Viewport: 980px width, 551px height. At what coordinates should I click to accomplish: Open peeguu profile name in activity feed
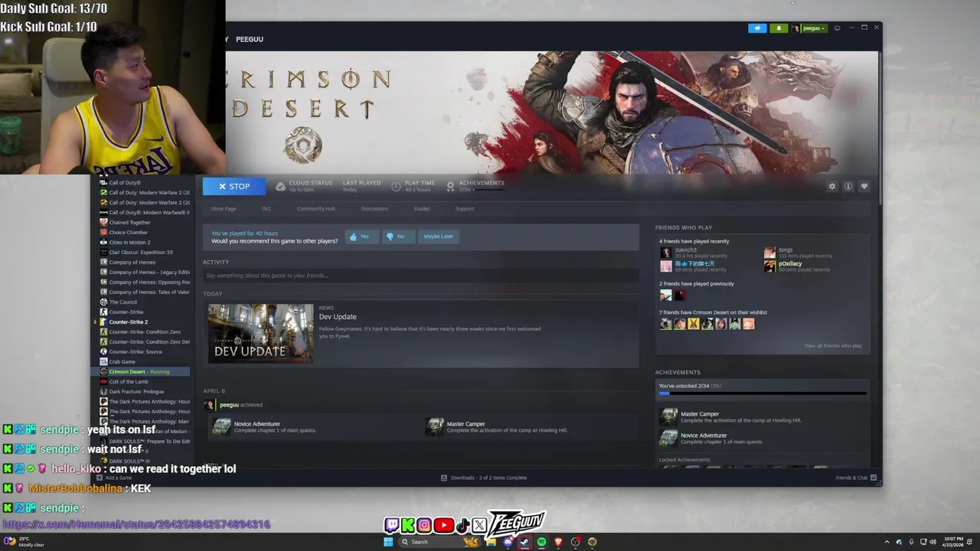229,405
